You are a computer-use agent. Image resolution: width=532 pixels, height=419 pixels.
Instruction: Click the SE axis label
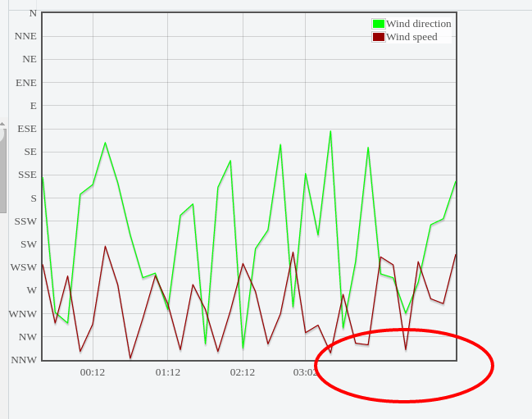tap(30, 152)
